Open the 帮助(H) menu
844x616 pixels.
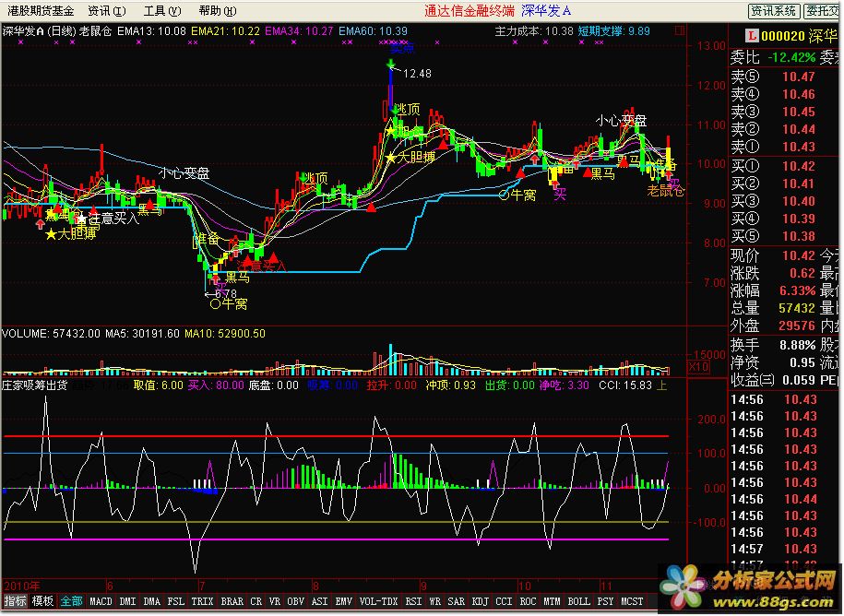(218, 11)
